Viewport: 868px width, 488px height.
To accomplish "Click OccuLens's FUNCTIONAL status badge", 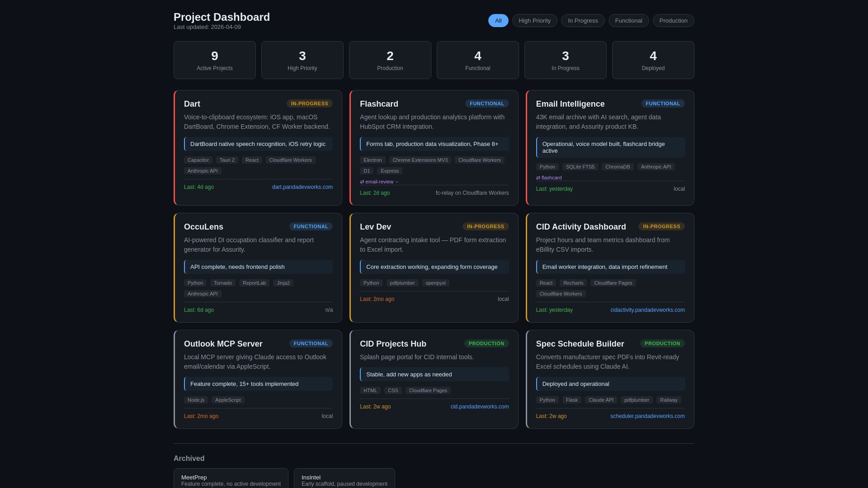I will [x=311, y=226].
